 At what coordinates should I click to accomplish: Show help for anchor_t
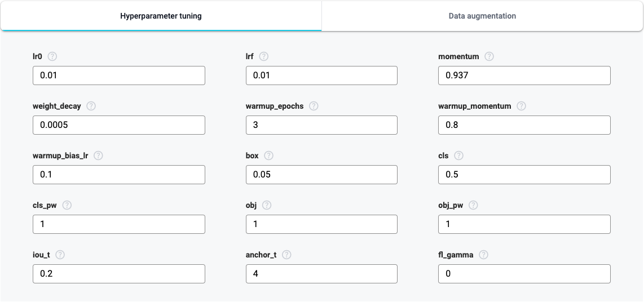click(x=286, y=255)
